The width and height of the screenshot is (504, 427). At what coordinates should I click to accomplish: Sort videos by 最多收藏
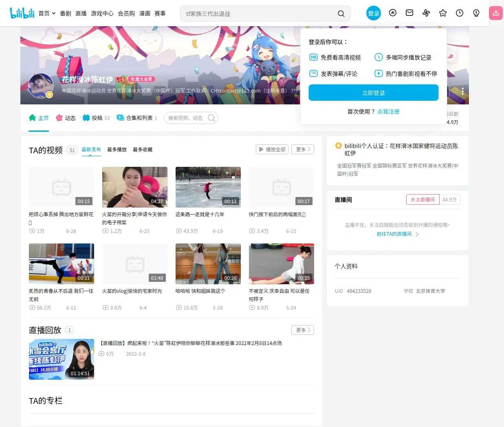tap(143, 150)
